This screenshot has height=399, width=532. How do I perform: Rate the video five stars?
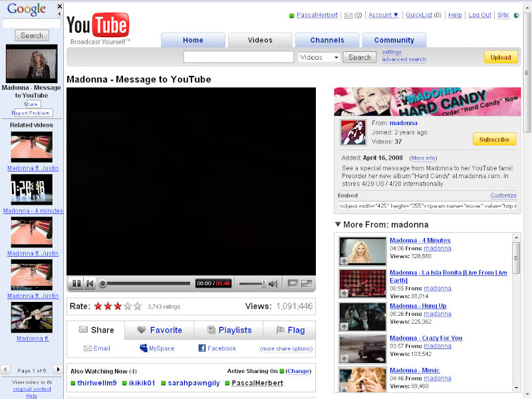pos(138,307)
